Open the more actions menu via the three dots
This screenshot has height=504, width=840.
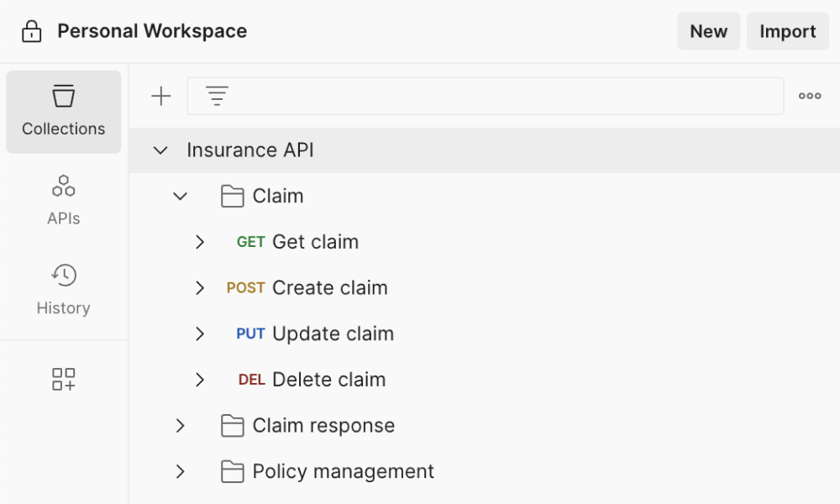pyautogui.click(x=809, y=95)
